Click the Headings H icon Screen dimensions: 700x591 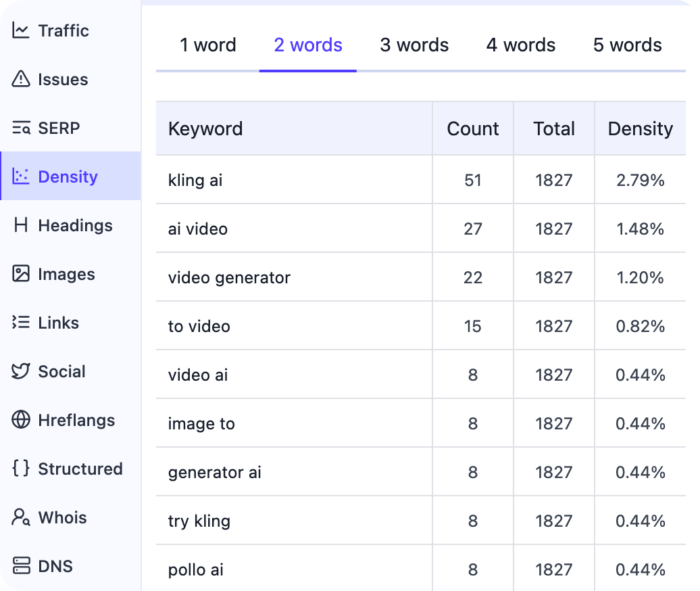[21, 225]
